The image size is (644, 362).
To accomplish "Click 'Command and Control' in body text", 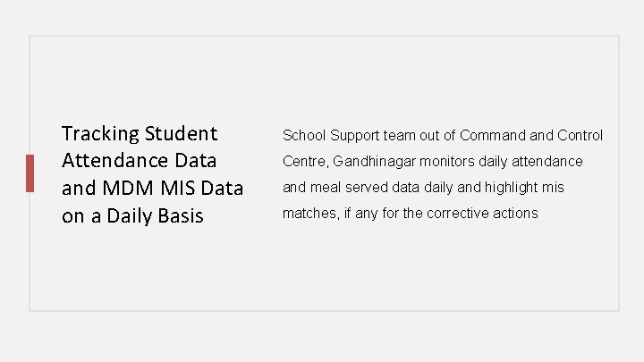I will pos(531,135).
